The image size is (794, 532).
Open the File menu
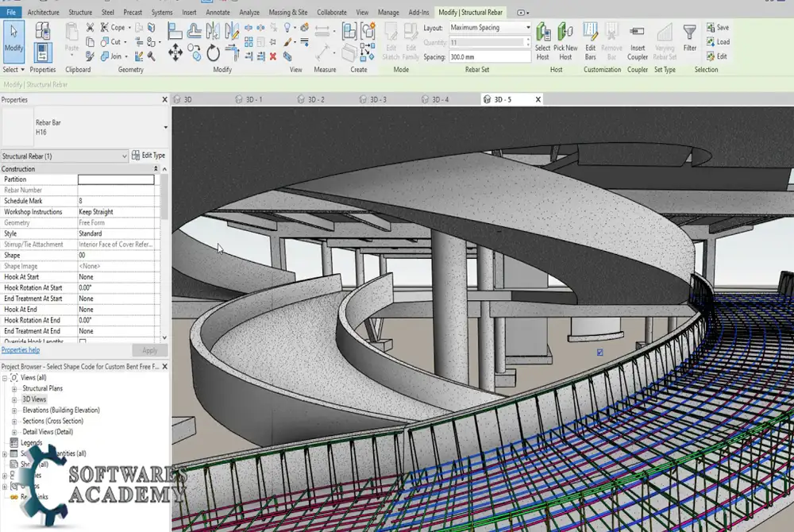point(11,12)
